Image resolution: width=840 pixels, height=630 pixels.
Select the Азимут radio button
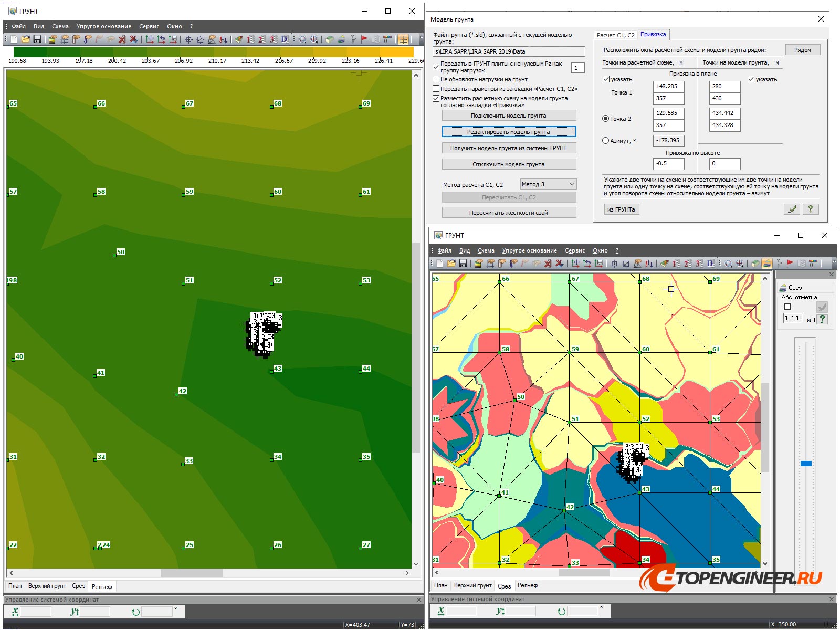pos(605,141)
